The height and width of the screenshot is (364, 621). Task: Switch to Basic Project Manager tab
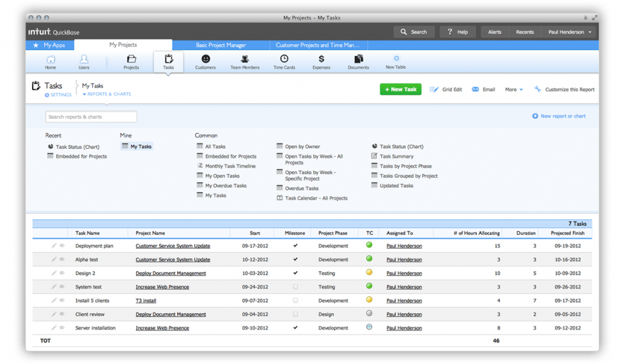(221, 45)
